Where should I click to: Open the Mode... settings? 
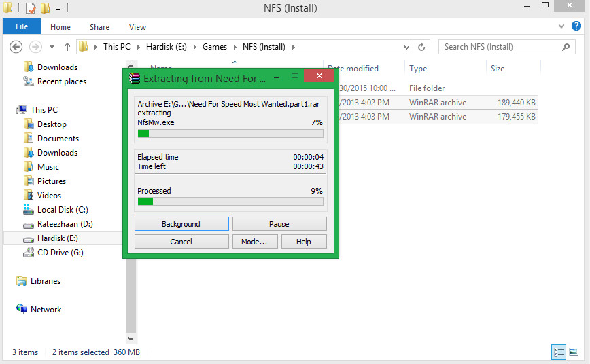pyautogui.click(x=255, y=241)
